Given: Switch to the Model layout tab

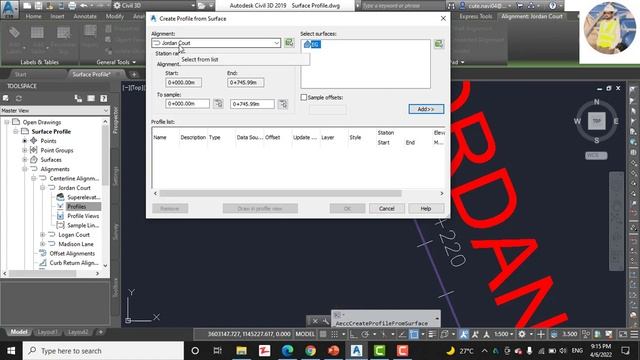Looking at the screenshot, I should point(19,332).
